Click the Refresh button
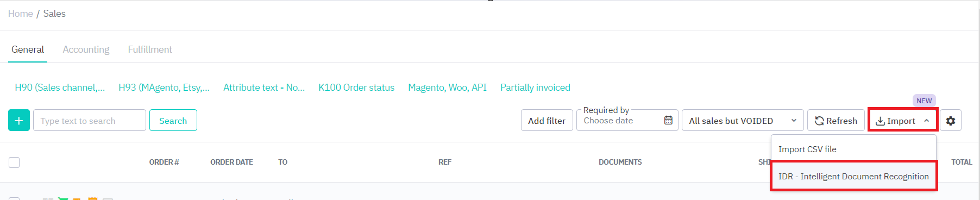 [x=835, y=121]
